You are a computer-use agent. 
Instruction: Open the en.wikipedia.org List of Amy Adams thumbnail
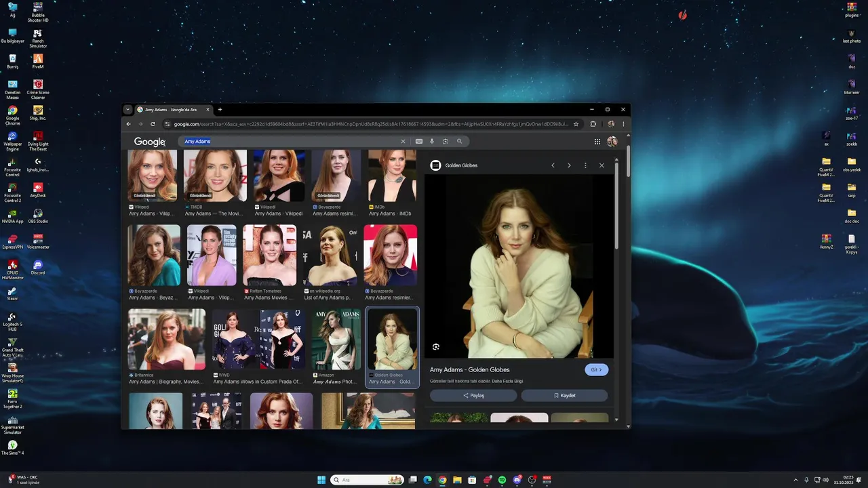tap(330, 255)
